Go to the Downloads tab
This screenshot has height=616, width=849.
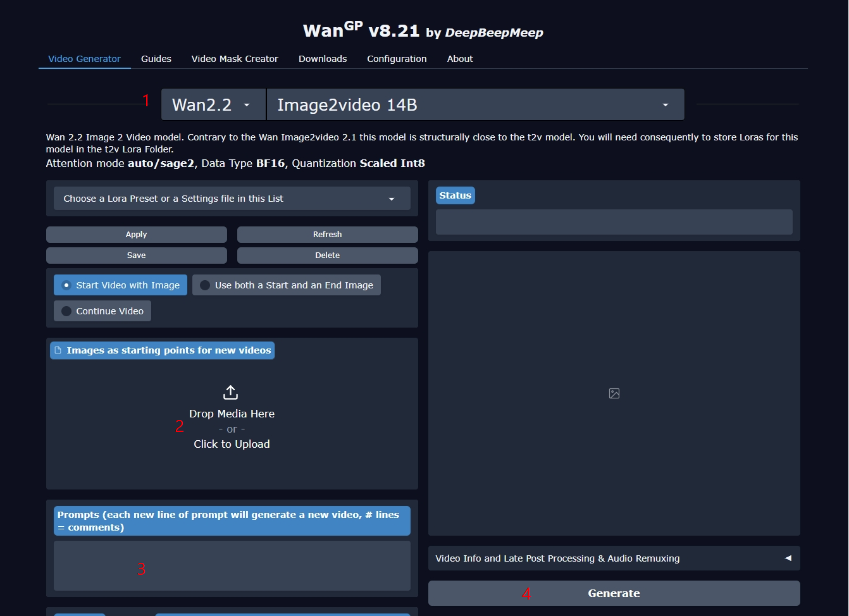click(323, 59)
